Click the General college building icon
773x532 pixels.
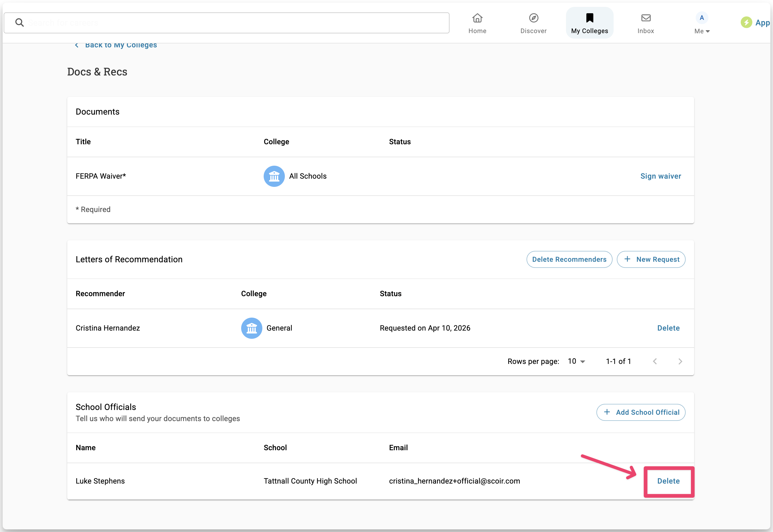[x=251, y=328]
